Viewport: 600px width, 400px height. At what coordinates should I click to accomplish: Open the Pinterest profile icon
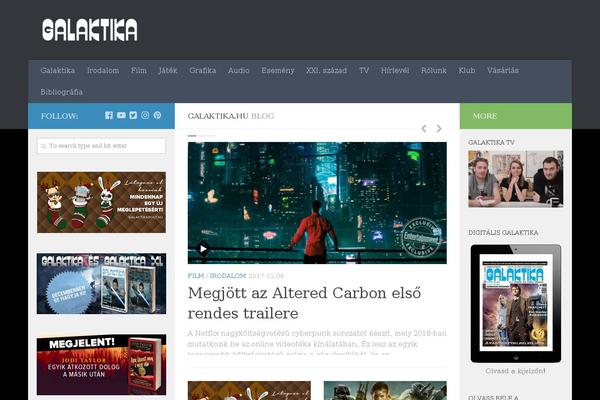click(157, 115)
